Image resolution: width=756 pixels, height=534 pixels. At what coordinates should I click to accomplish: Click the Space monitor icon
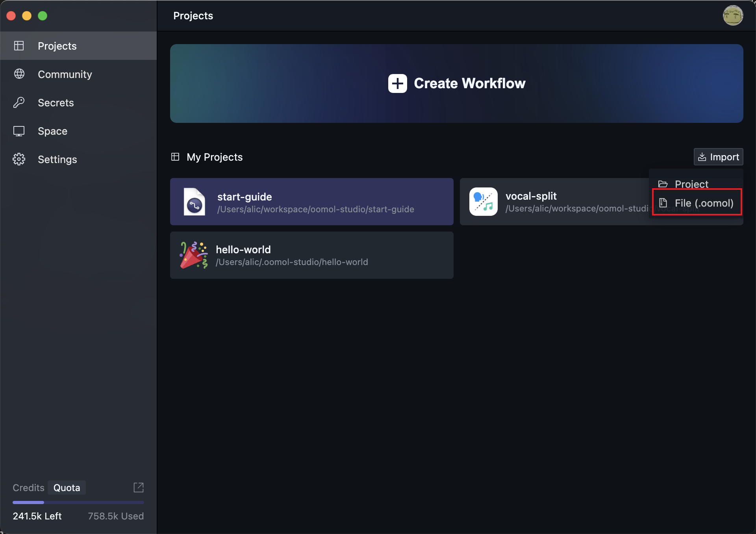pos(19,131)
